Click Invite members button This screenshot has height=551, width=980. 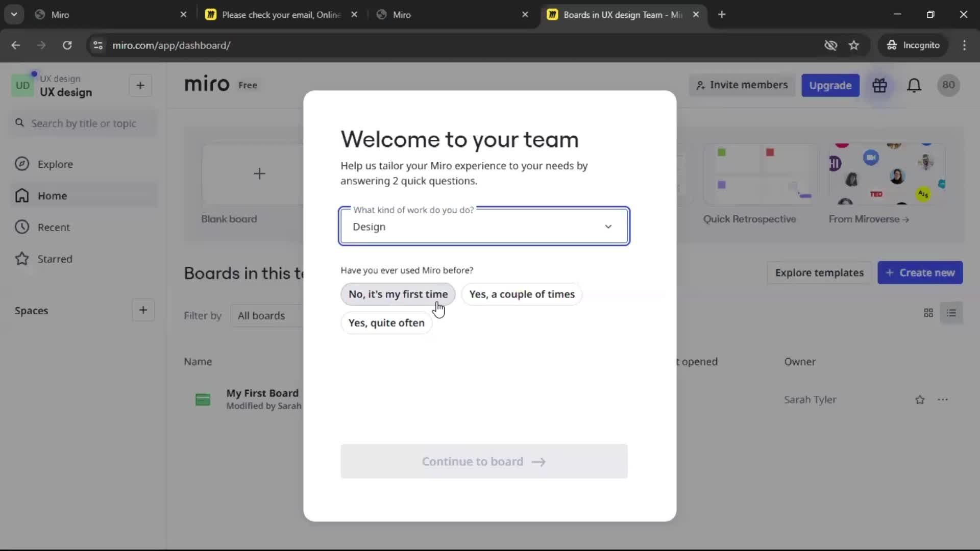(x=743, y=85)
